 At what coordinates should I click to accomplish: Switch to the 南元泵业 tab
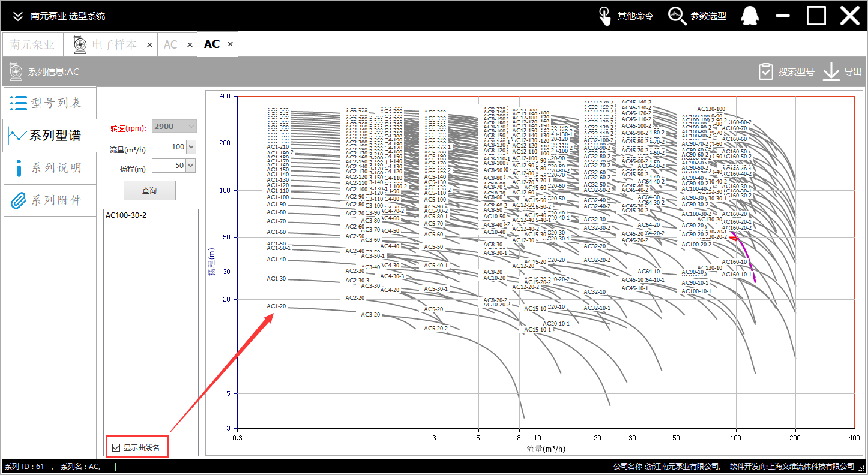pos(32,44)
